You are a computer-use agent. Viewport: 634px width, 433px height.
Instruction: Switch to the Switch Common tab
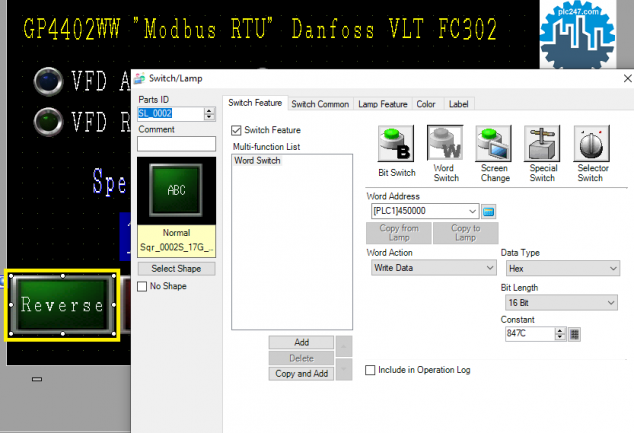point(320,104)
